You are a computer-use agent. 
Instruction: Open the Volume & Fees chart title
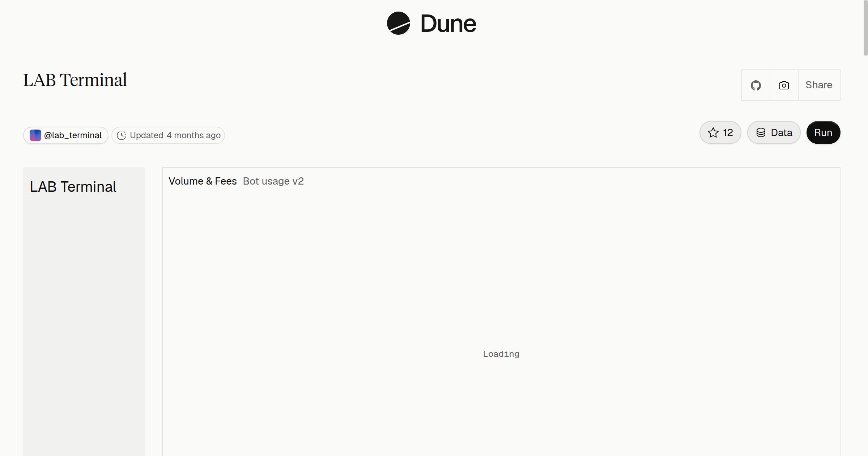coord(203,181)
